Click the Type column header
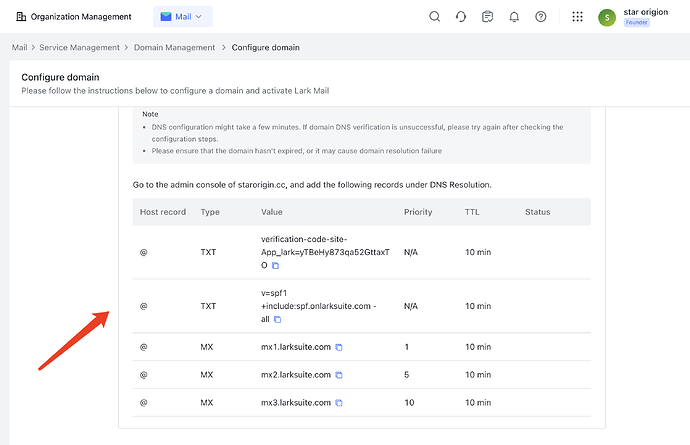This screenshot has width=690, height=445. [x=210, y=212]
